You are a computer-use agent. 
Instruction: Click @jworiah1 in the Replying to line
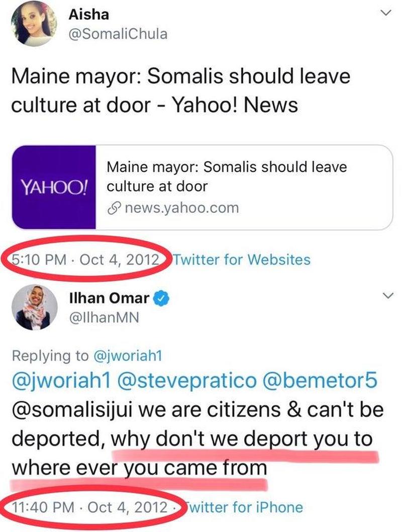tap(128, 356)
